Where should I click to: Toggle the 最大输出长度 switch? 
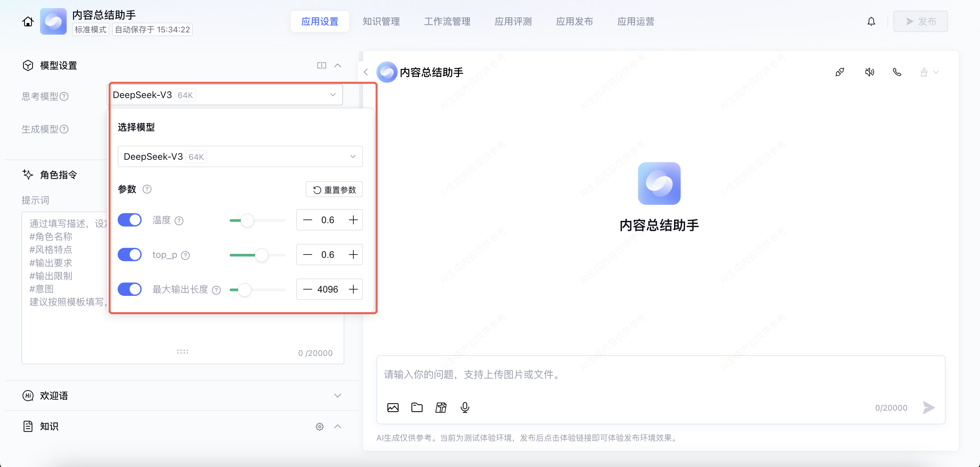pyautogui.click(x=130, y=289)
